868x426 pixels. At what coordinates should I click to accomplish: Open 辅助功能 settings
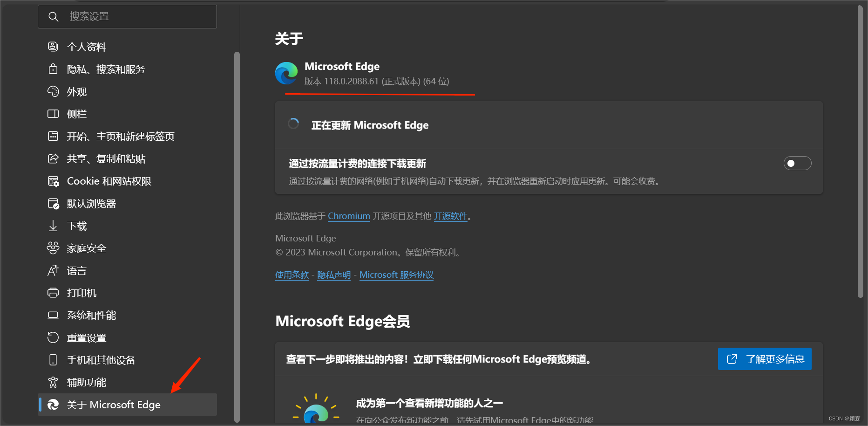[127, 382]
